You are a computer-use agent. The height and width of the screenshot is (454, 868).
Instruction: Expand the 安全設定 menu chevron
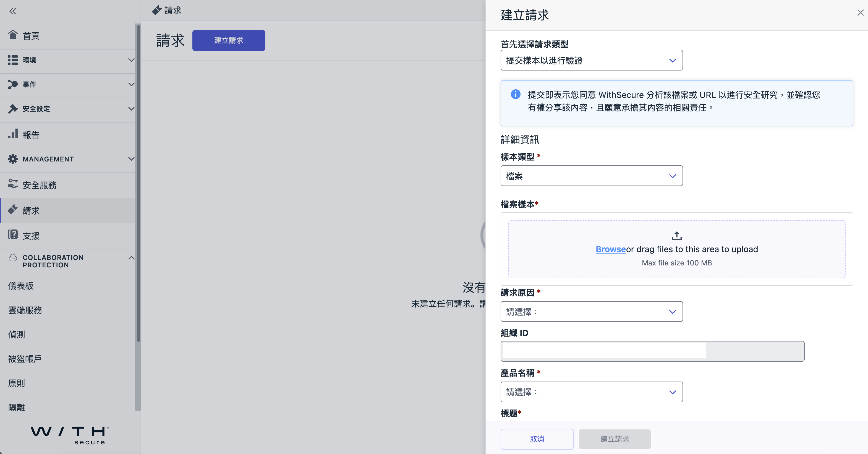[131, 109]
